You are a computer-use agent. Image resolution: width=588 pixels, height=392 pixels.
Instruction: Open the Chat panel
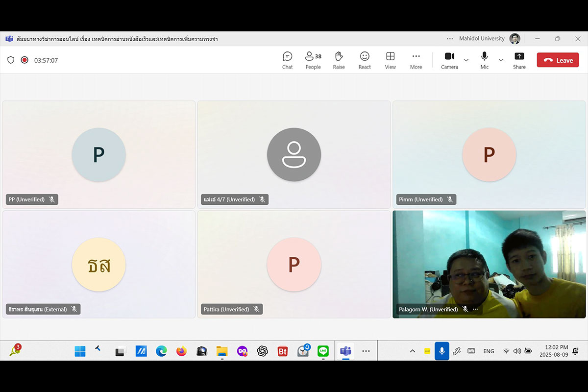pyautogui.click(x=287, y=60)
